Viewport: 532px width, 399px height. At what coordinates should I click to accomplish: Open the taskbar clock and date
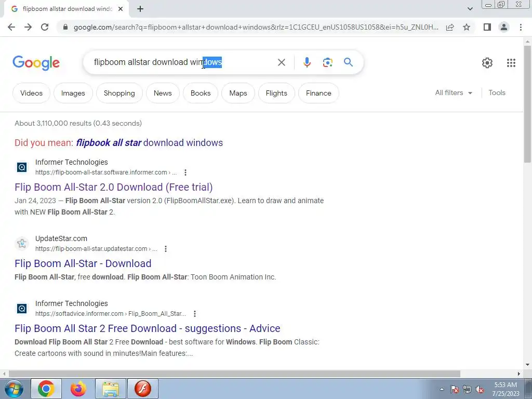(506, 389)
